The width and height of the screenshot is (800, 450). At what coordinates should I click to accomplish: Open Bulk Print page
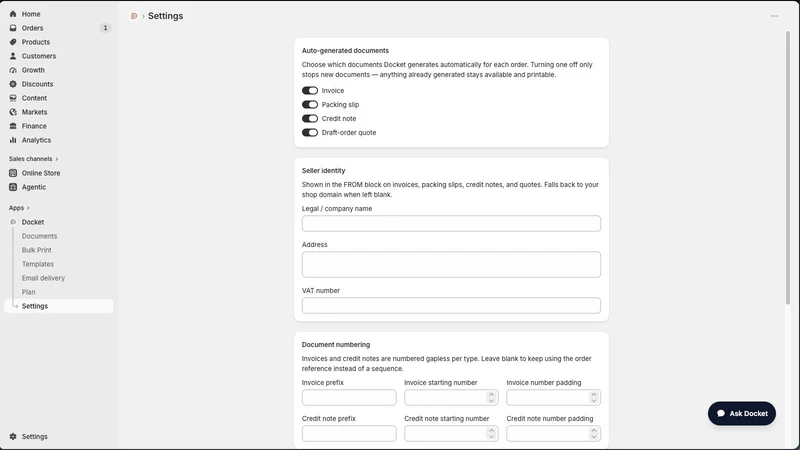[x=36, y=250]
